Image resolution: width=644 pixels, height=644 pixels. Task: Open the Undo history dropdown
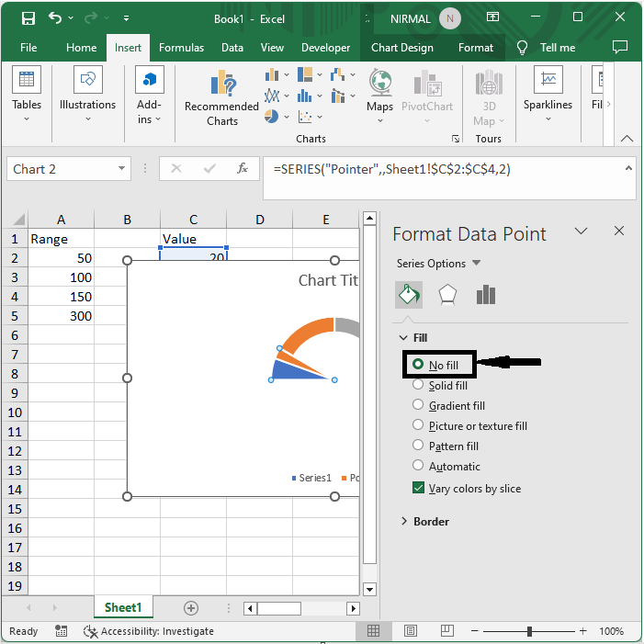[x=71, y=18]
